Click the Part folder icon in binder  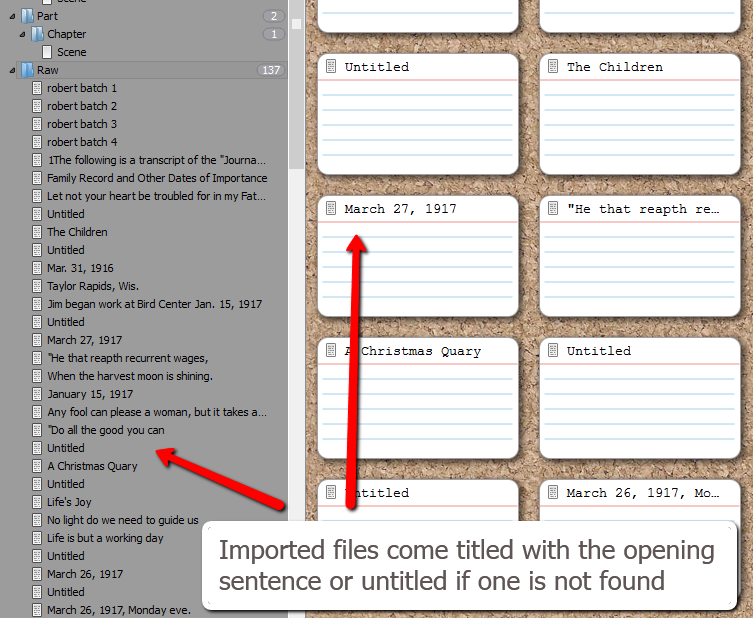(x=26, y=16)
